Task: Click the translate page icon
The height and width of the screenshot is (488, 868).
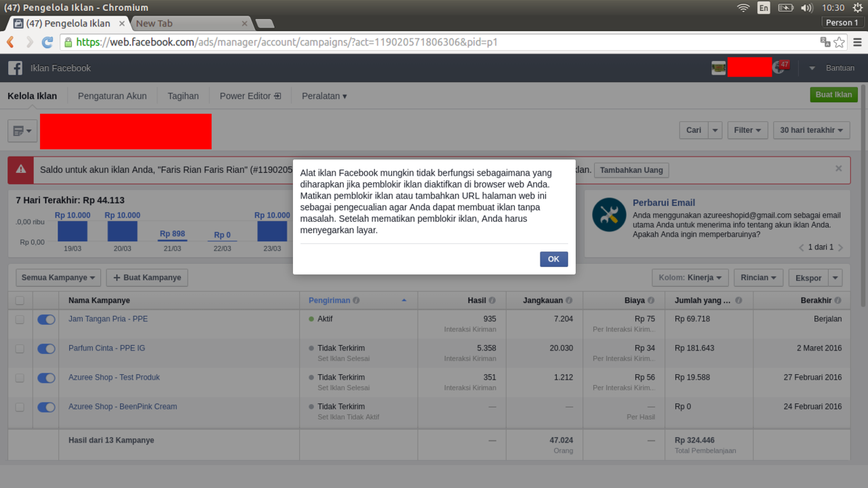Action: 825,42
